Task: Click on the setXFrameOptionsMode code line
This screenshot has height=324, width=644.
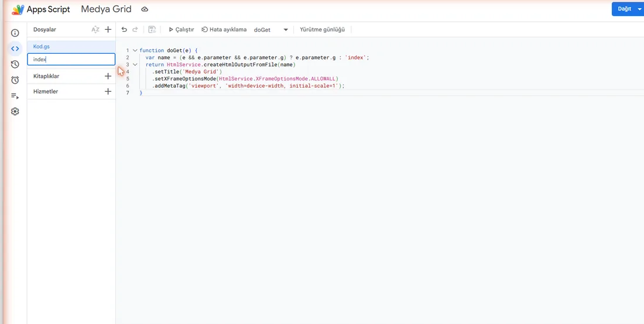Action: (245, 79)
